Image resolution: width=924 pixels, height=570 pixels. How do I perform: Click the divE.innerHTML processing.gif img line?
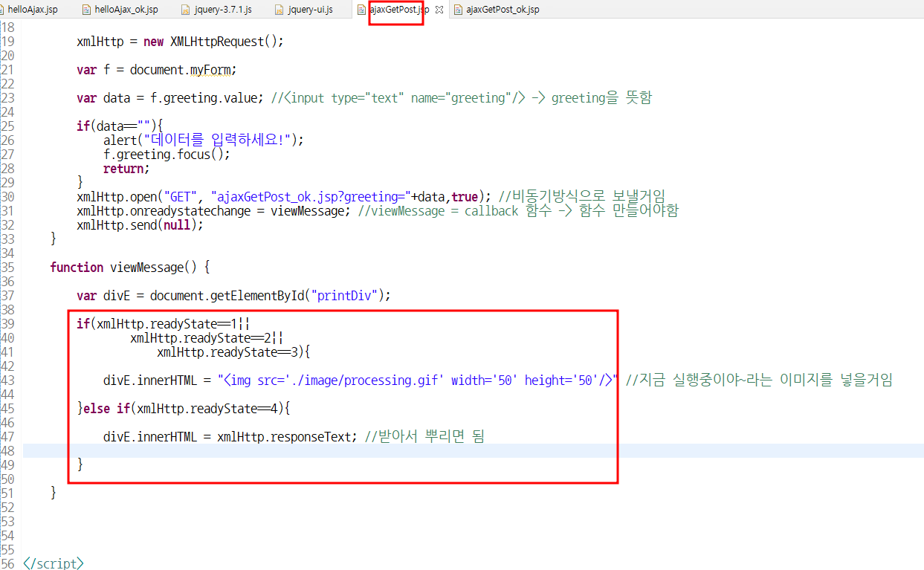(x=362, y=380)
